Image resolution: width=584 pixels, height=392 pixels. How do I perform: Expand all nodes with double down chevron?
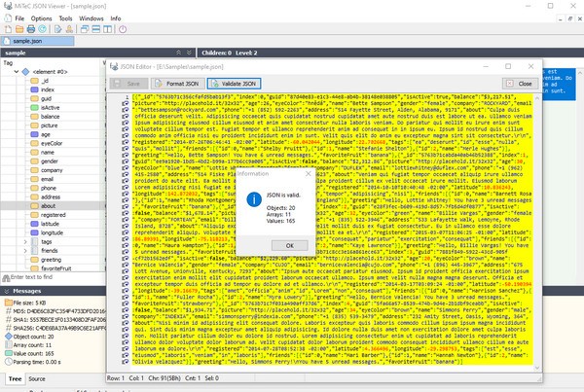(189, 53)
